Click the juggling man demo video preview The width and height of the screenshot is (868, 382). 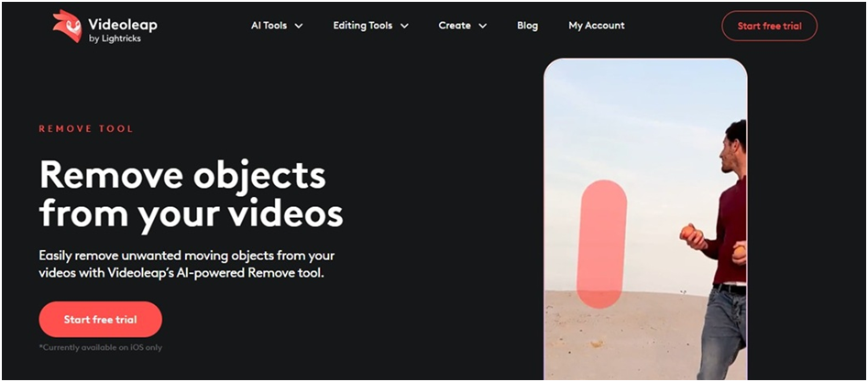645,219
